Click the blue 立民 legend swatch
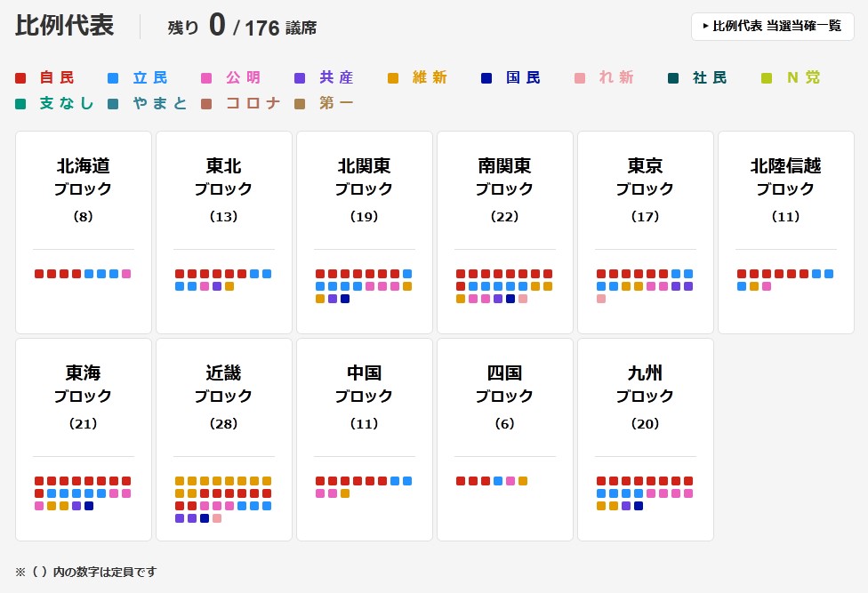Image resolution: width=868 pixels, height=593 pixels. (x=113, y=78)
